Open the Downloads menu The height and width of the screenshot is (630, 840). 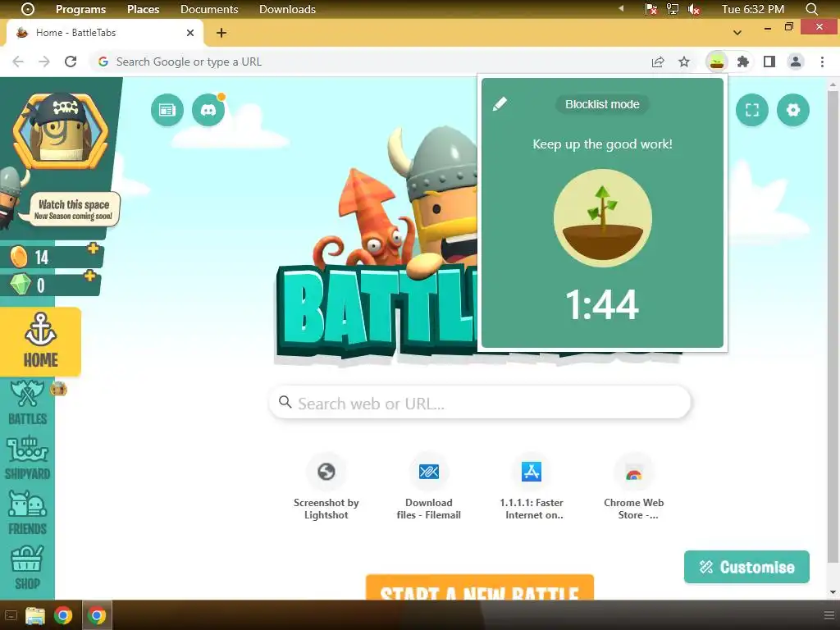click(x=287, y=9)
